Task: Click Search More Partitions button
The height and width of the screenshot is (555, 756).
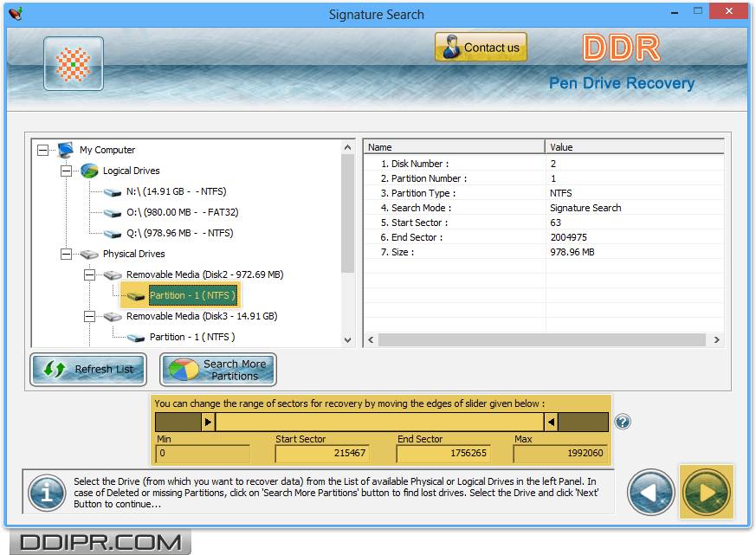Action: pyautogui.click(x=218, y=370)
